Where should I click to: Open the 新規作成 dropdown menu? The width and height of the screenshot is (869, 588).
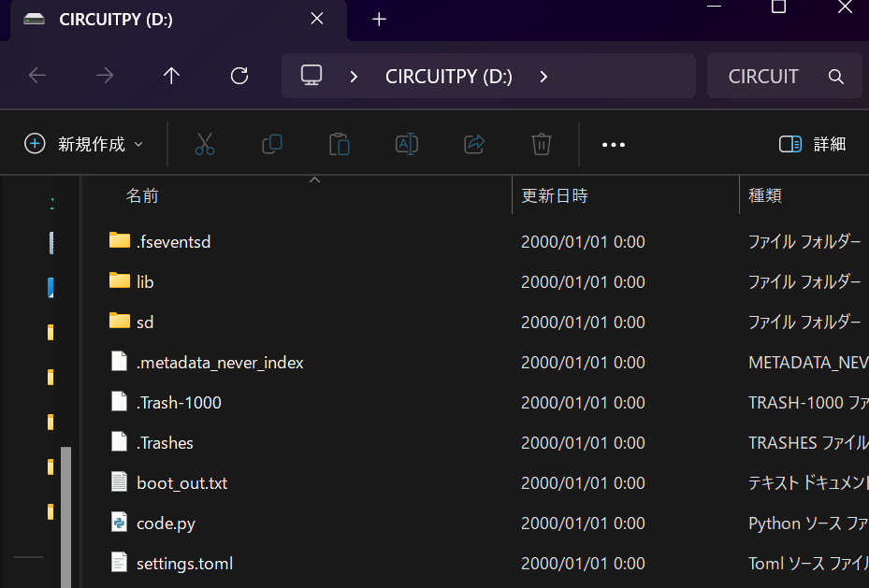84,145
